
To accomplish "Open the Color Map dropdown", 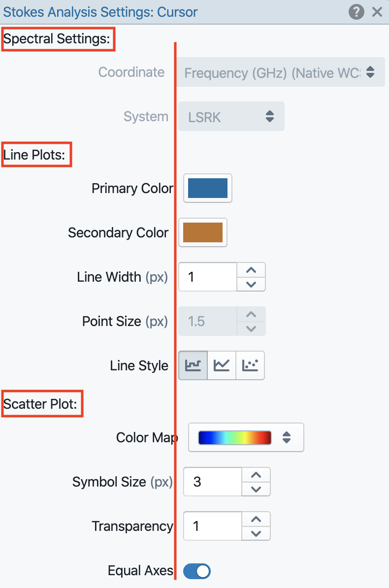I will click(246, 437).
